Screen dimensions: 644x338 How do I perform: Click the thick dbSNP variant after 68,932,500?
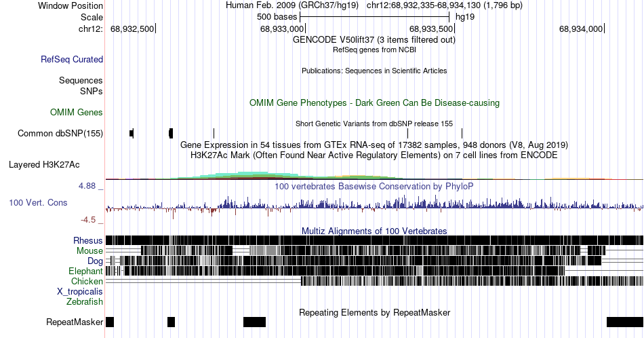coord(171,133)
